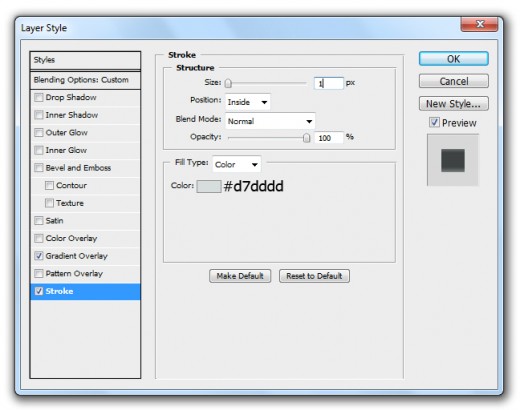The width and height of the screenshot is (520, 410).
Task: Uncheck the Gradient Overlay checkbox
Action: (x=39, y=256)
